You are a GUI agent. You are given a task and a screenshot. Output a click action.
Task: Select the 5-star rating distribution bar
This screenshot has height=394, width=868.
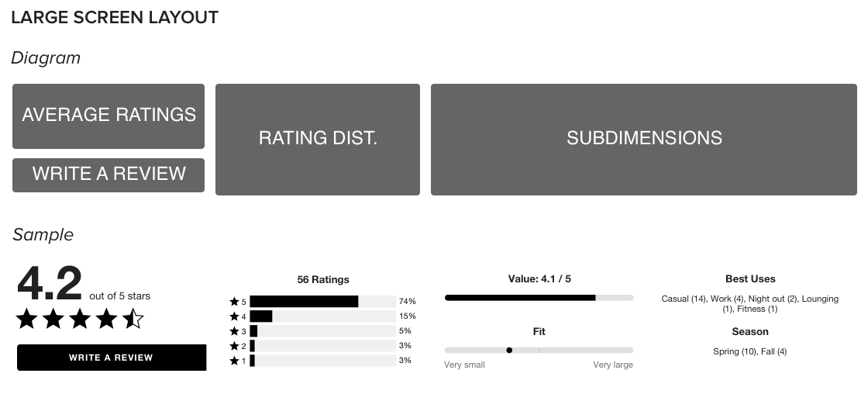(x=322, y=302)
